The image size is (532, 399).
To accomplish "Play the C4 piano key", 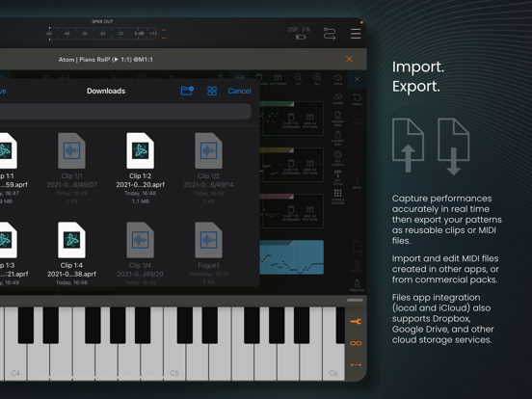I will [15, 359].
